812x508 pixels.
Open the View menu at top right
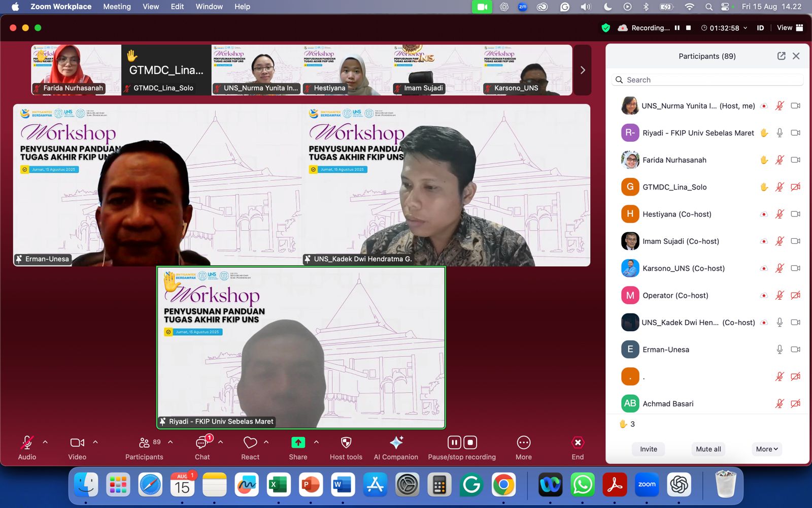tap(790, 28)
